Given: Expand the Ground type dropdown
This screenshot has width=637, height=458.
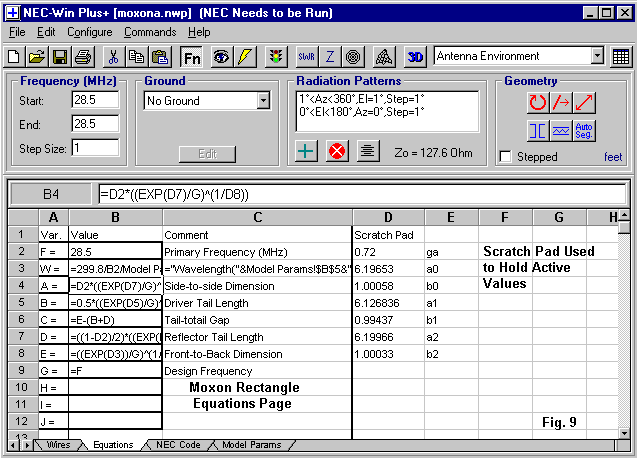Looking at the screenshot, I should coord(263,101).
